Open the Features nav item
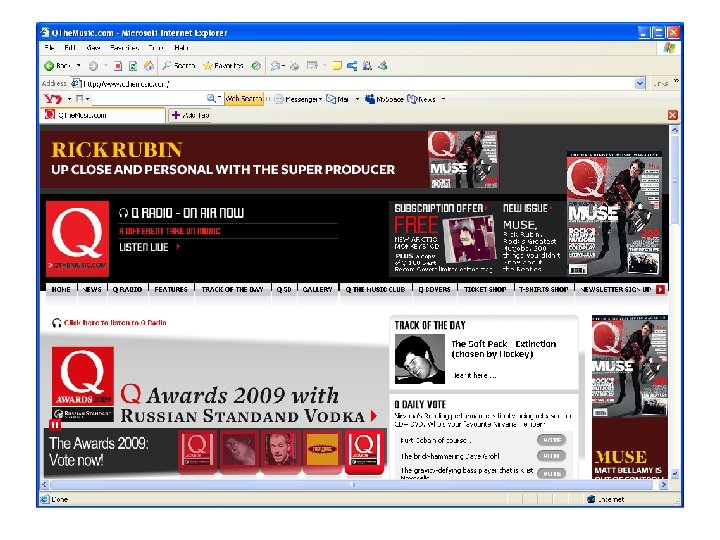The width and height of the screenshot is (720, 540). [x=171, y=290]
